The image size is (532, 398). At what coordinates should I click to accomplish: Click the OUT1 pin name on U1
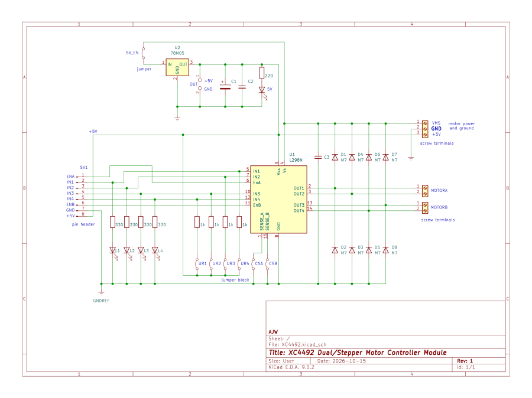tap(299, 188)
